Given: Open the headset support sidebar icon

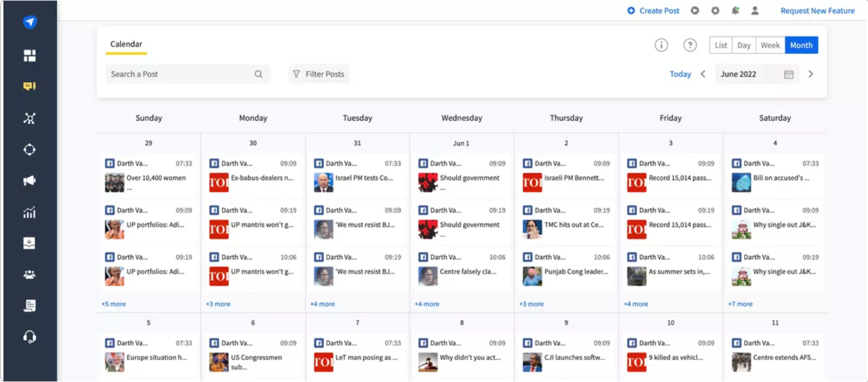Looking at the screenshot, I should [29, 337].
